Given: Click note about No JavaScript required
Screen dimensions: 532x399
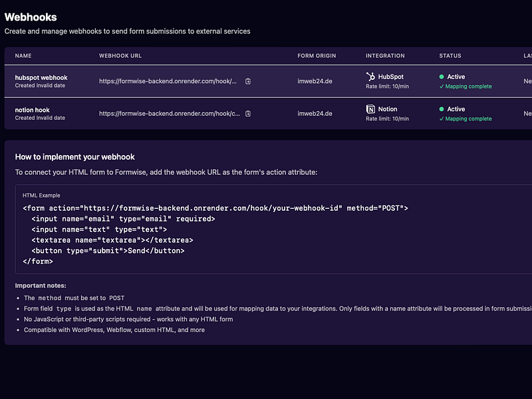Looking at the screenshot, I should (128, 319).
